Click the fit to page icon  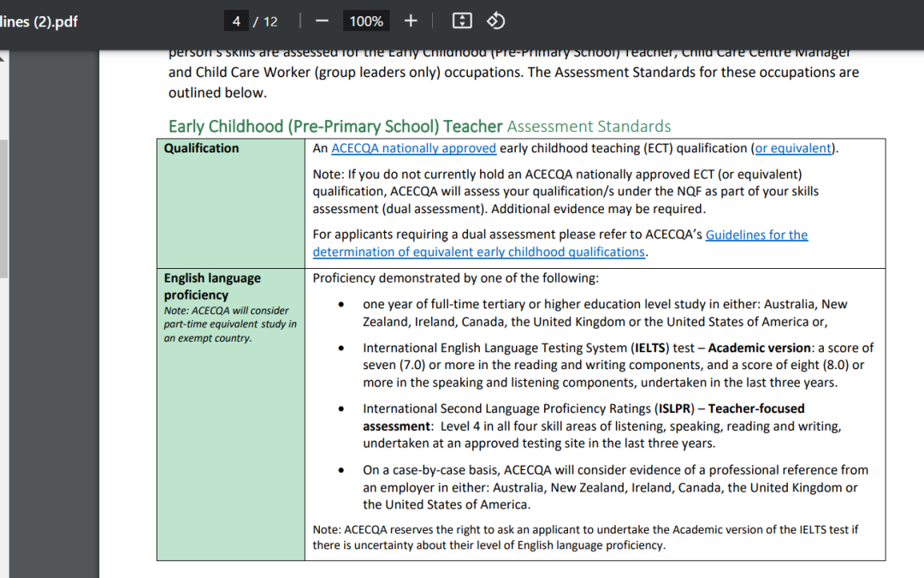pyautogui.click(x=462, y=21)
